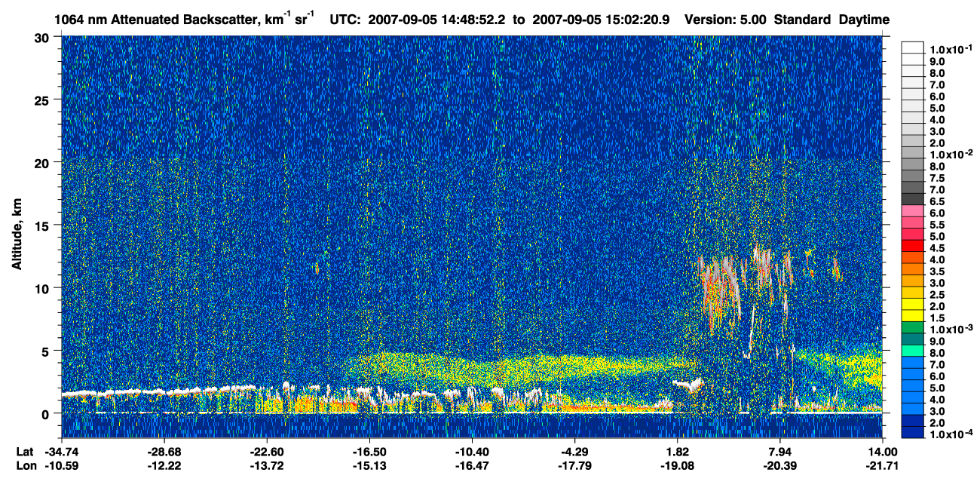980x503 pixels.
Task: Click the longitude value "-17.79"
Action: click(574, 465)
